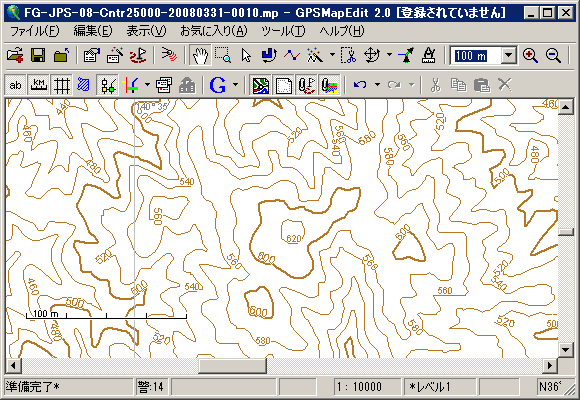
Task: Open the redo history dropdown arrow
Action: click(412, 85)
